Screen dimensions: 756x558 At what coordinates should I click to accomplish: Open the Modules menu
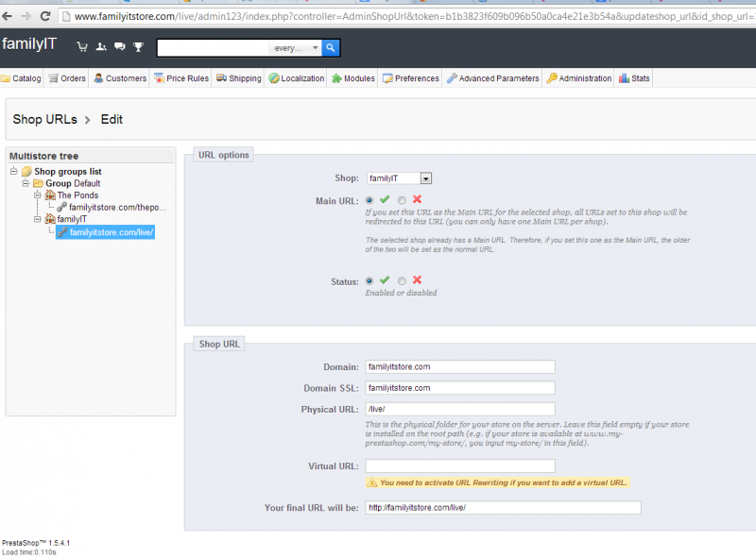tap(353, 78)
